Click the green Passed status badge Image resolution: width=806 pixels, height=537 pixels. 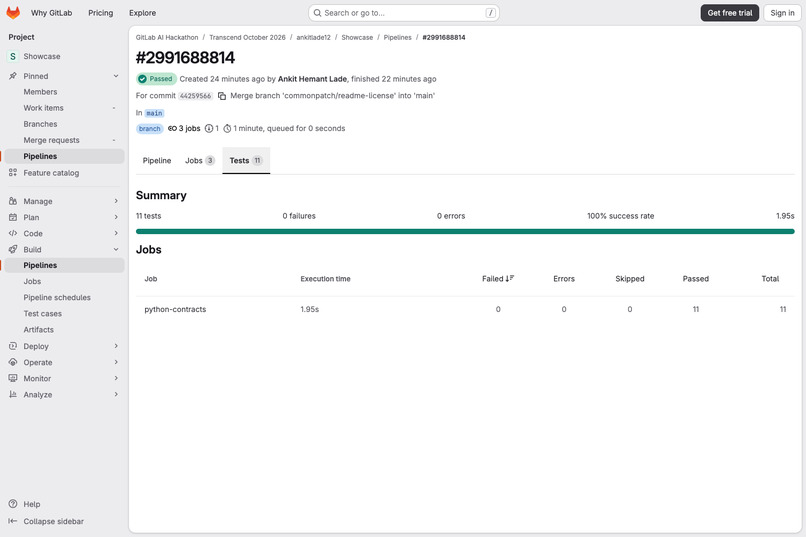pyautogui.click(x=156, y=79)
